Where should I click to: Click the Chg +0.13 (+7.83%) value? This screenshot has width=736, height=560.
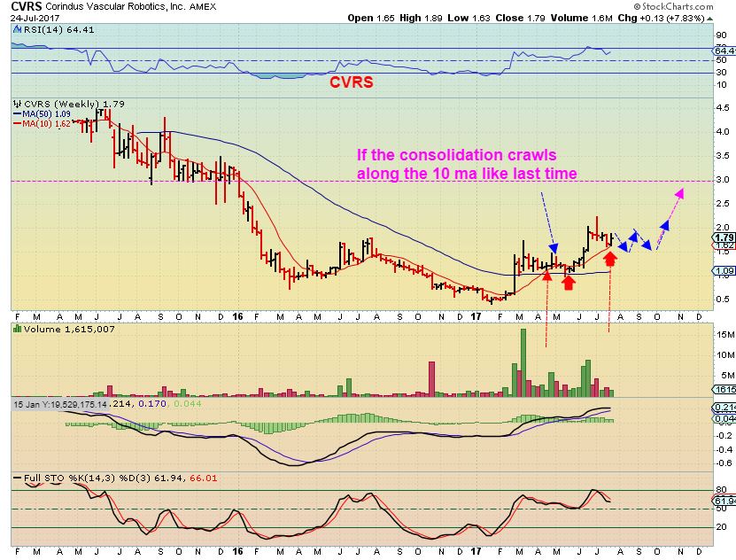click(661, 19)
